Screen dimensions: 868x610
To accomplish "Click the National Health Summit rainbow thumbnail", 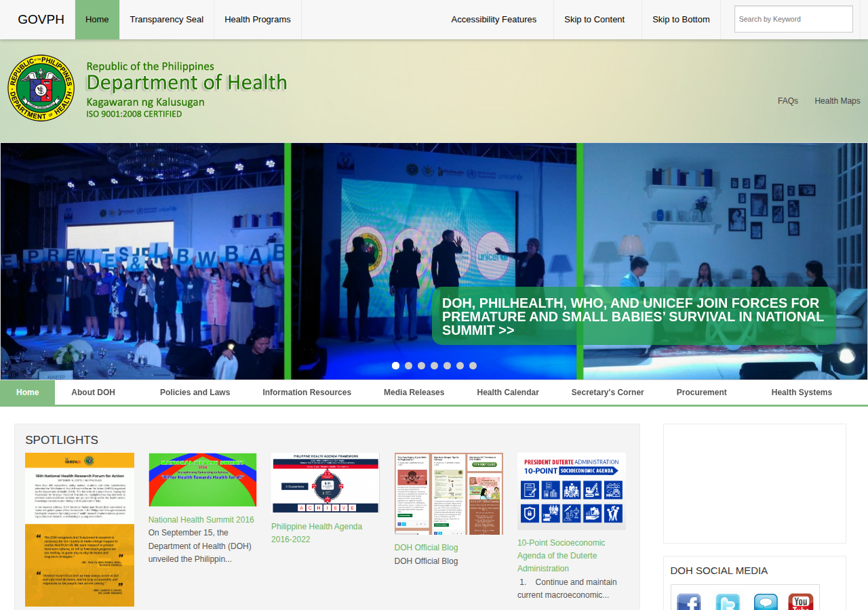I will click(203, 480).
